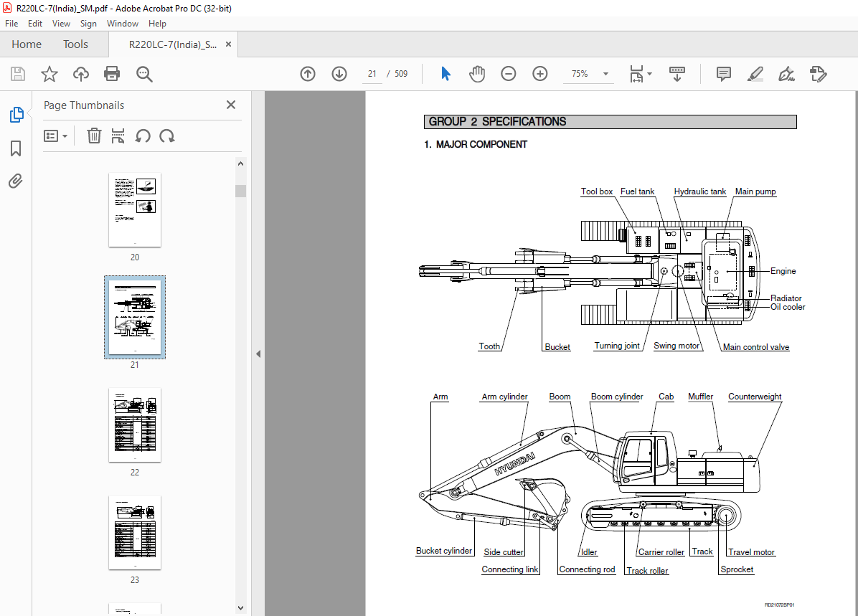Click thumbnails scrollbar down arrow
The image size is (858, 616).
(x=241, y=608)
